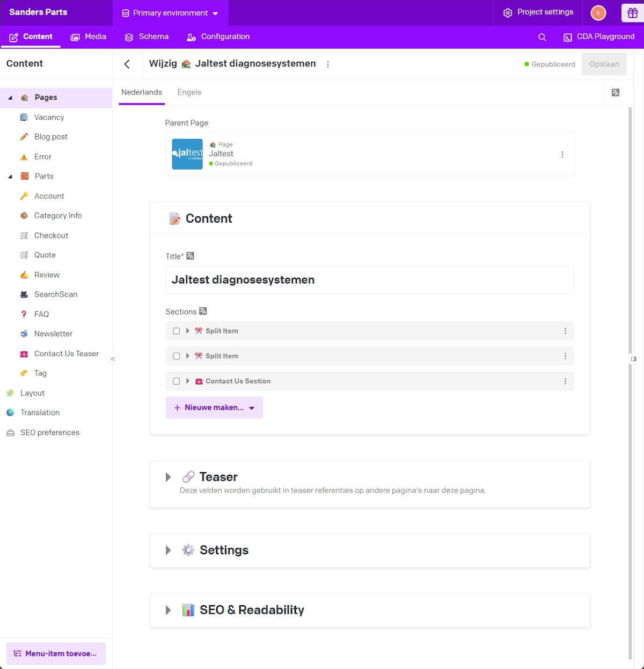
Task: Select the Nederlands language tab
Action: pyautogui.click(x=142, y=92)
